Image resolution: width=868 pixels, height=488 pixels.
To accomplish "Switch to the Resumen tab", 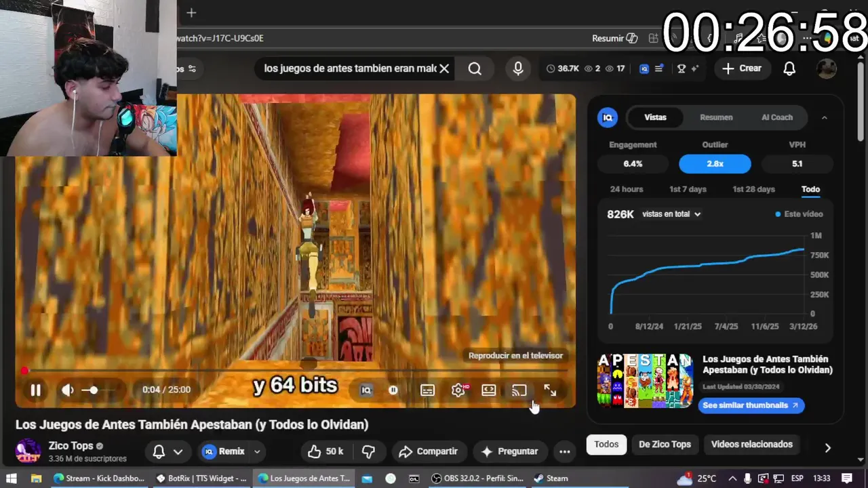I will pyautogui.click(x=716, y=117).
